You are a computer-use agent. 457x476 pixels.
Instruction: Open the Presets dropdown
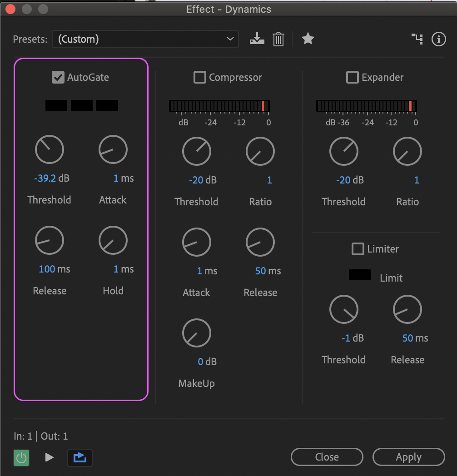tap(145, 39)
